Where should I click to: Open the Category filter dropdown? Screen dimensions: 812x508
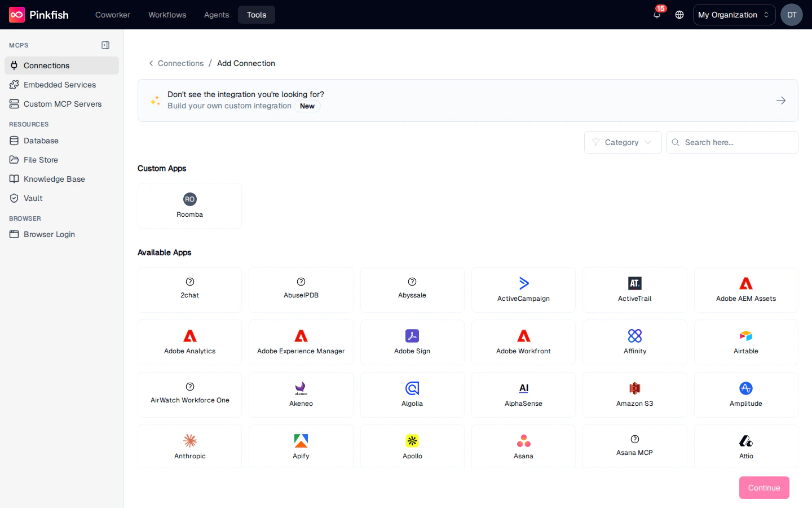[623, 142]
